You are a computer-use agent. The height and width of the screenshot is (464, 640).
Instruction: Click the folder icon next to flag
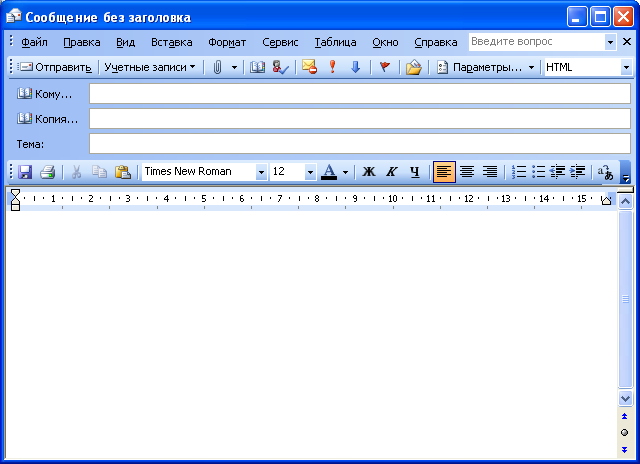(x=413, y=67)
